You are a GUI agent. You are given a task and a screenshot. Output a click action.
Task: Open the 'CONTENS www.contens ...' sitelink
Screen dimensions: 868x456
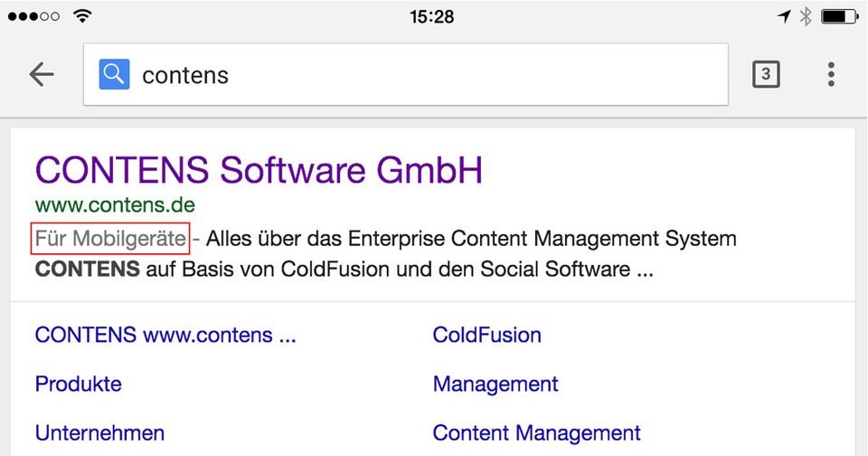(x=165, y=335)
